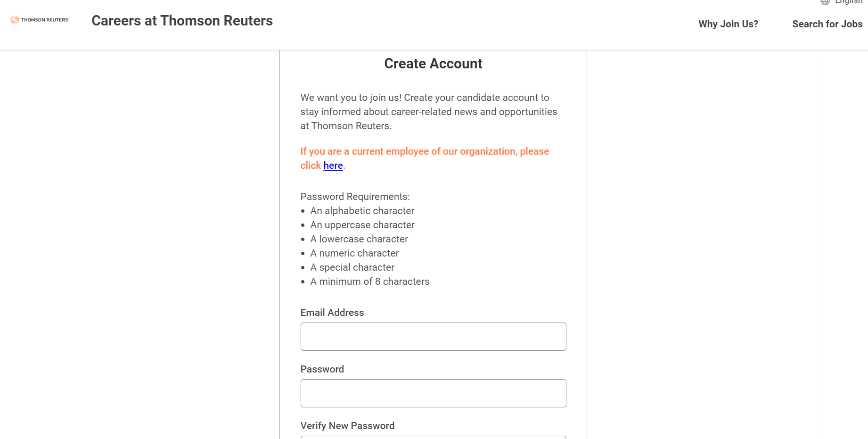Screen dimensions: 868x439
Task: Click the Email Address field label
Action: click(332, 313)
